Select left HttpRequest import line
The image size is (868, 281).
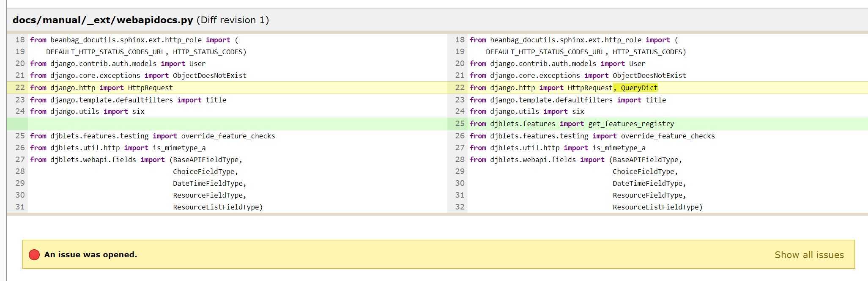[101, 88]
